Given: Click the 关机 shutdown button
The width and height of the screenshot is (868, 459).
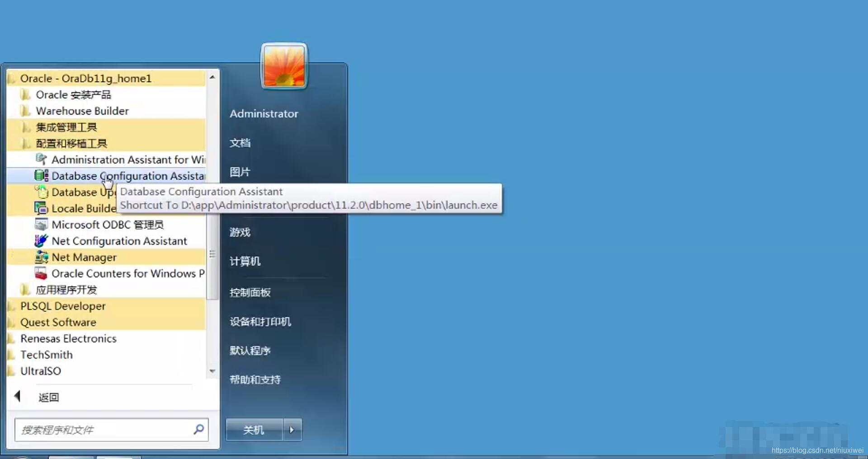Looking at the screenshot, I should pos(255,430).
